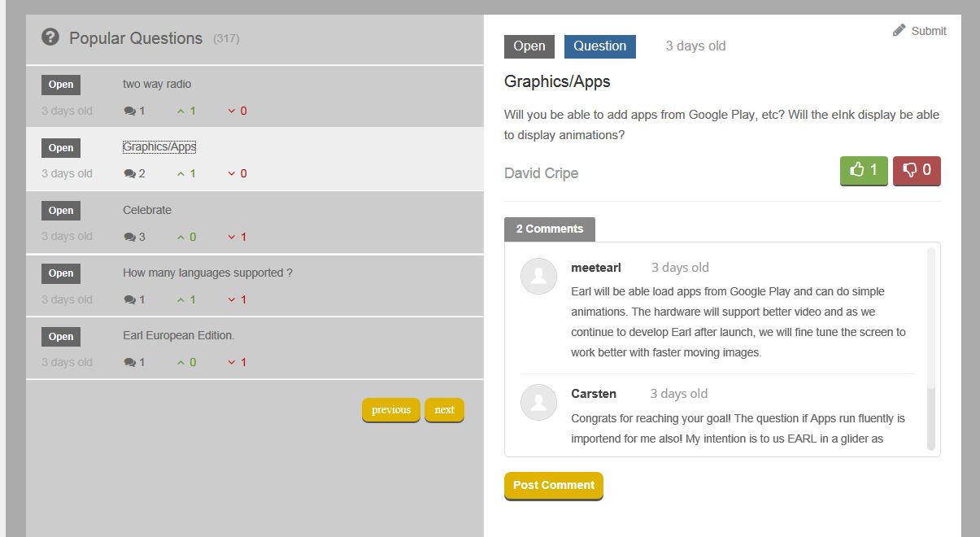
Task: Click the question mark icon by Popular Questions
Action: [x=50, y=37]
